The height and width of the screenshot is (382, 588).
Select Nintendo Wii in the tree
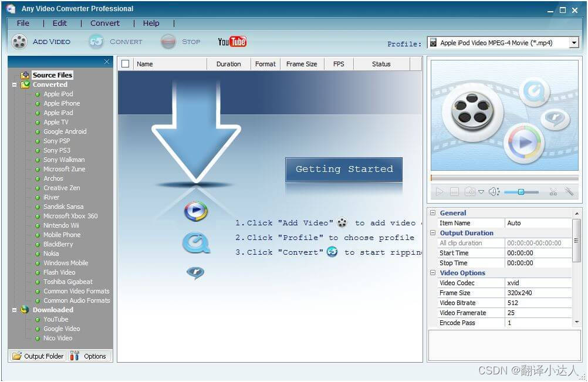click(61, 225)
